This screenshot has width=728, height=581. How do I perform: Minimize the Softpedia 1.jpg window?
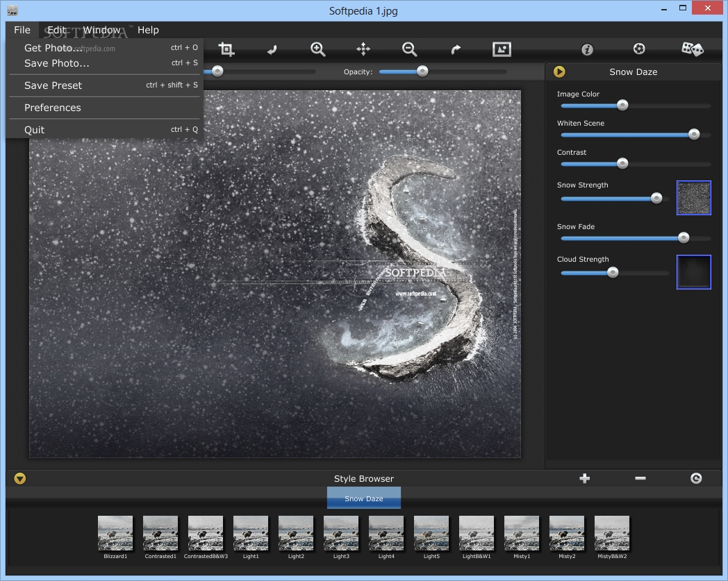(664, 9)
